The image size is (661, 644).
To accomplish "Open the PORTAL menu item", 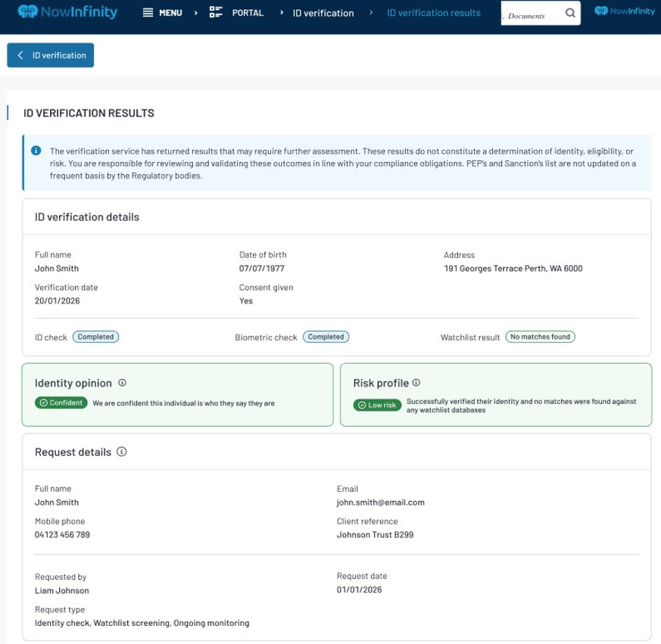I will coord(248,13).
